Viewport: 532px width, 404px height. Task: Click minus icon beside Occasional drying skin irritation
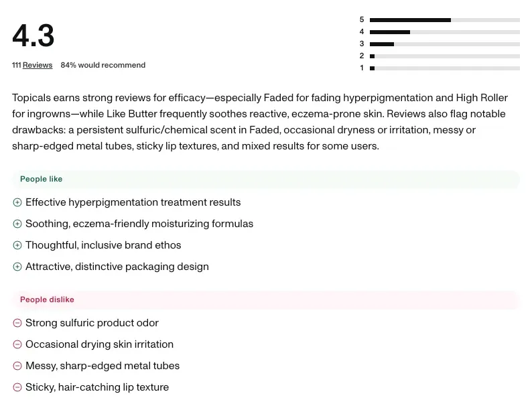tap(17, 344)
